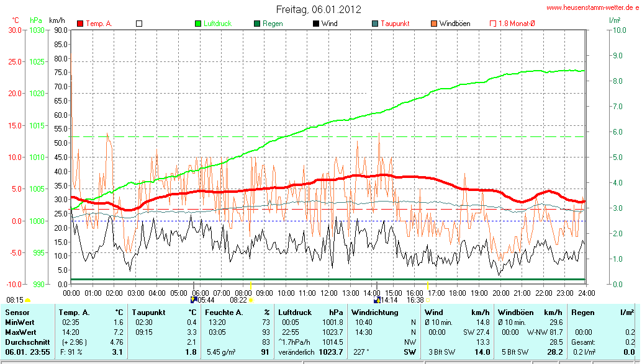642x364 pixels.
Task: Click the orange Windböen legend square
Action: (433, 24)
